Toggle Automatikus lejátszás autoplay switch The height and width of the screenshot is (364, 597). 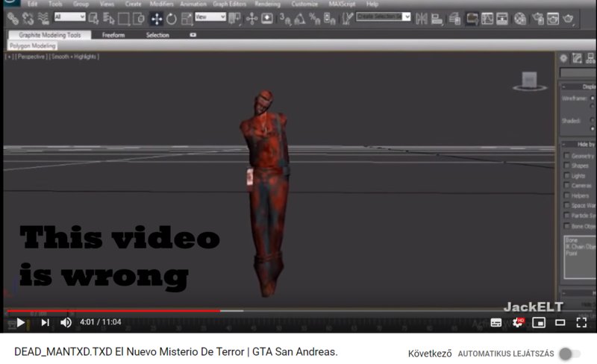point(569,354)
